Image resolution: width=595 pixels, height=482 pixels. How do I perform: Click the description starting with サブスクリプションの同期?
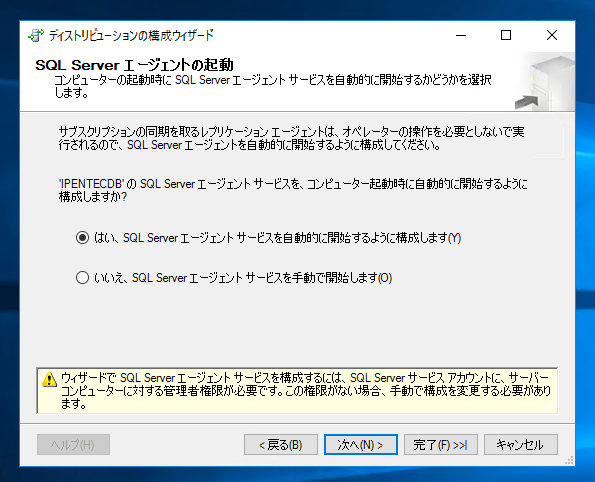(291, 138)
